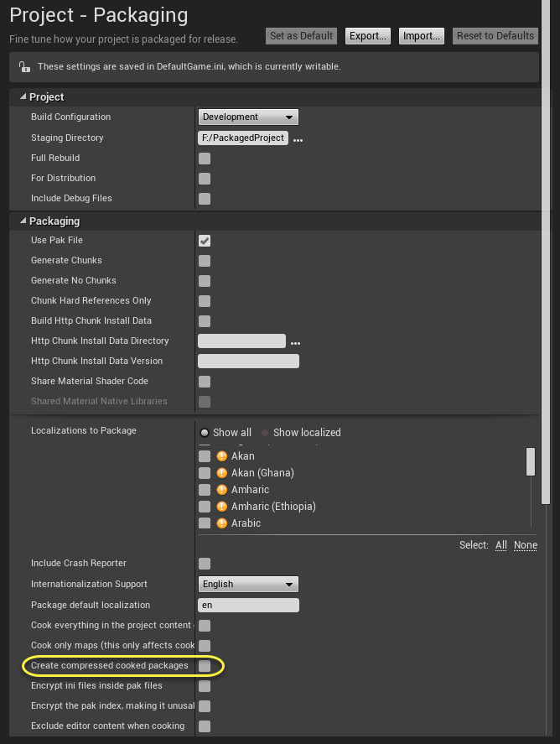Edit the Package default localization field
This screenshot has width=560, height=744.
click(x=247, y=605)
